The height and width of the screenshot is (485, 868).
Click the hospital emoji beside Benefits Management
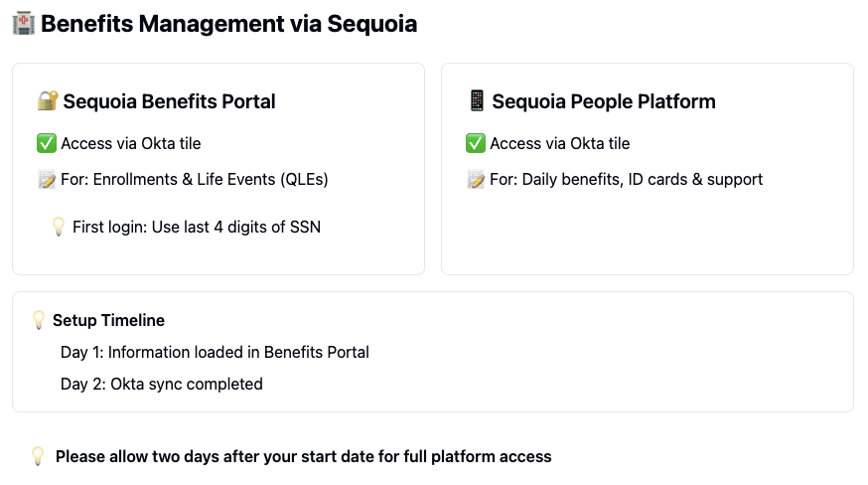[x=23, y=24]
